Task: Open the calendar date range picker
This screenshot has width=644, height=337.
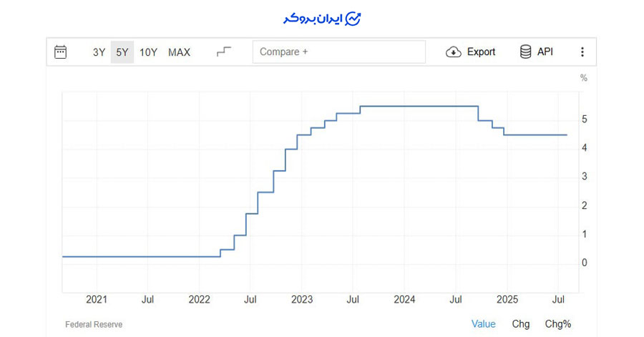Action: pyautogui.click(x=61, y=52)
